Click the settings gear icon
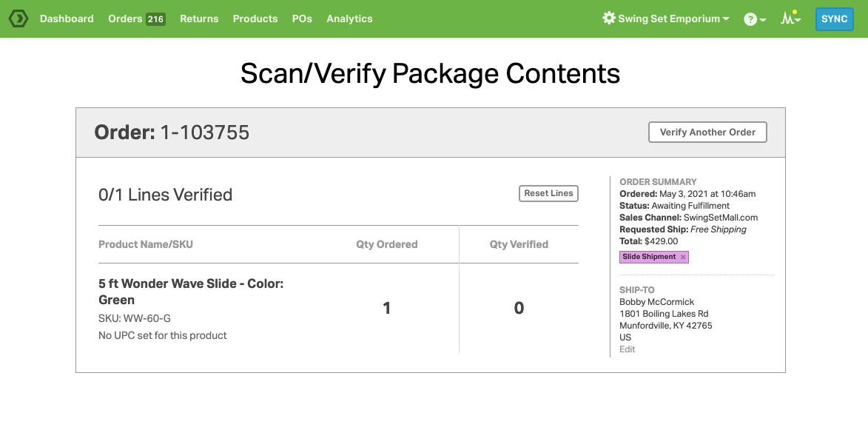The width and height of the screenshot is (868, 430). [609, 19]
